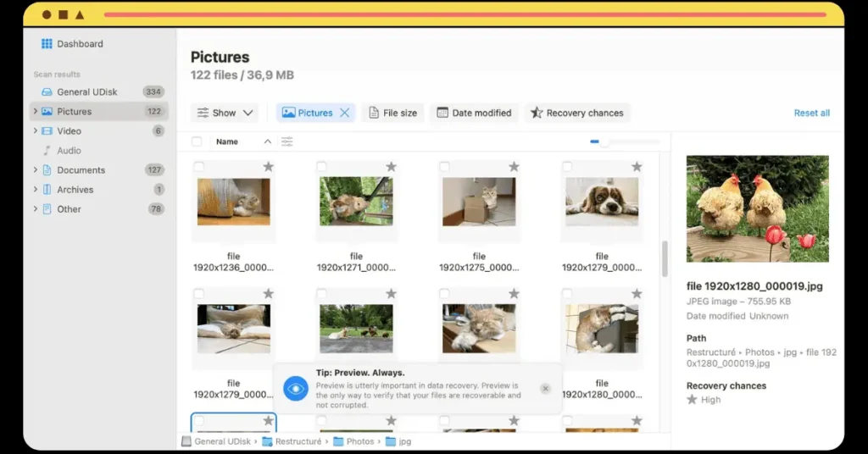Open the Show dropdown
The height and width of the screenshot is (454, 868).
[225, 113]
